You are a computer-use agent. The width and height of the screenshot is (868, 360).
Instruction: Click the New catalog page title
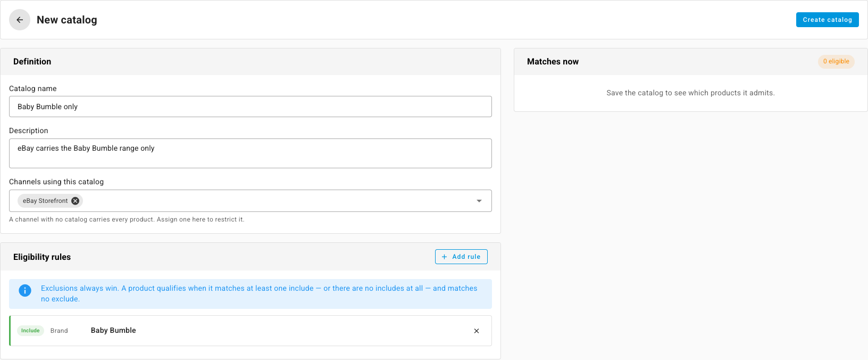point(67,20)
